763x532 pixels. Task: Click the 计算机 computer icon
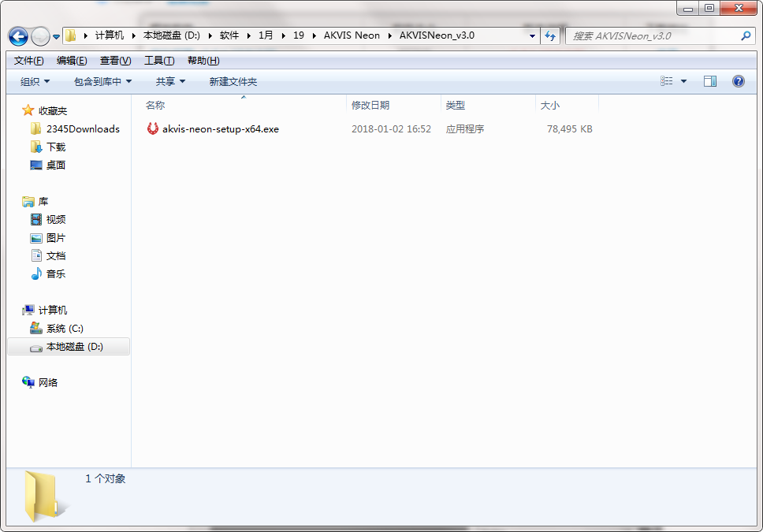pyautogui.click(x=28, y=310)
